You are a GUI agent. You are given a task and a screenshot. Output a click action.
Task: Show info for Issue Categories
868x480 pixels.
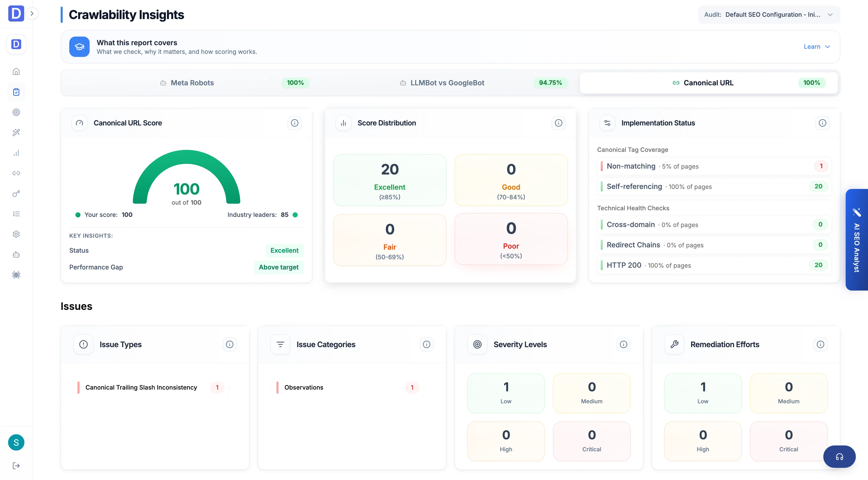[x=426, y=344]
